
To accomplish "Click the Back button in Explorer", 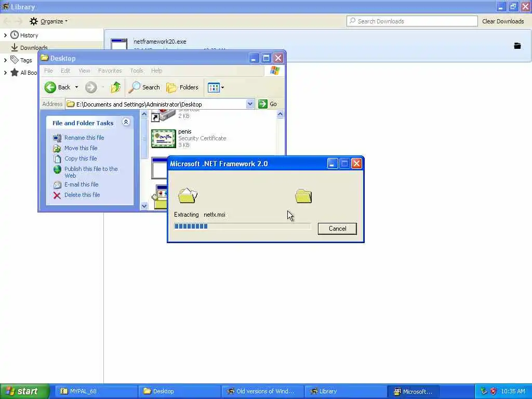I will 57,87.
